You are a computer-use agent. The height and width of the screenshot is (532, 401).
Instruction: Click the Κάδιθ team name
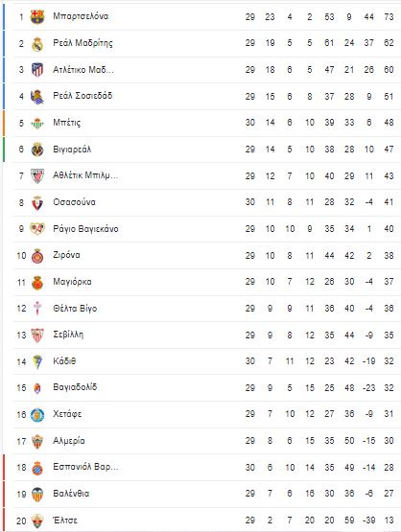point(64,361)
